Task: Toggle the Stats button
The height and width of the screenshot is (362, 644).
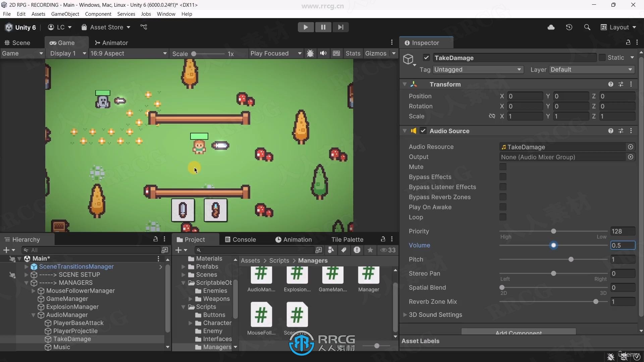Action: tap(353, 54)
